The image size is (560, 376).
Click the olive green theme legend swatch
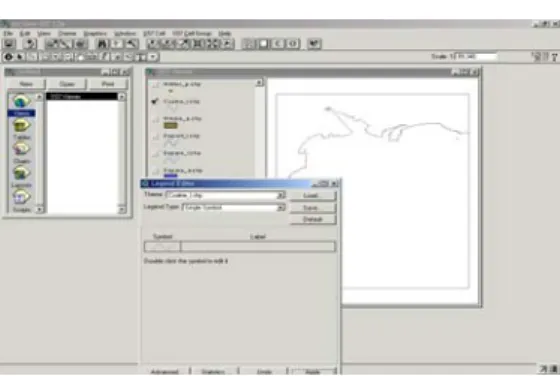170,125
